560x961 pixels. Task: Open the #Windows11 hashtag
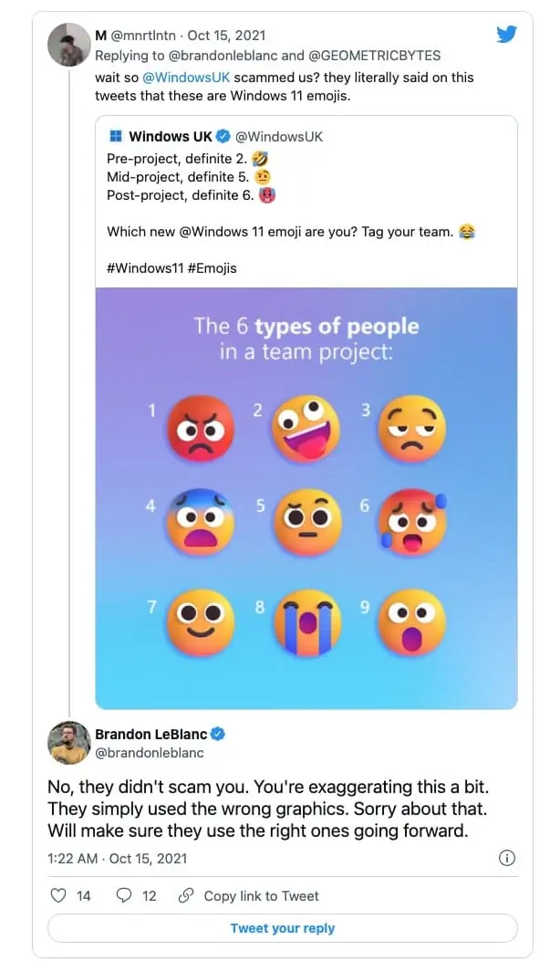click(x=143, y=268)
